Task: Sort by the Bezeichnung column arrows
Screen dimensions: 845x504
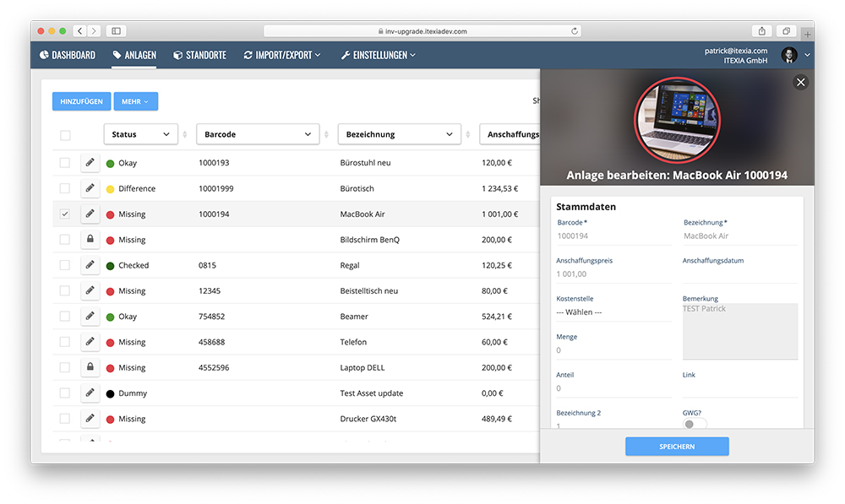Action: point(468,134)
